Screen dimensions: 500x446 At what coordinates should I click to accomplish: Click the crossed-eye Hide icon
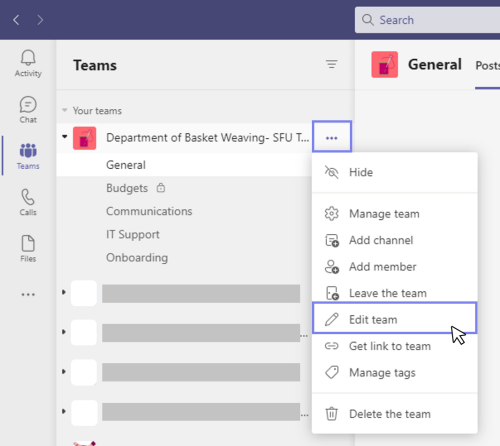pos(332,172)
